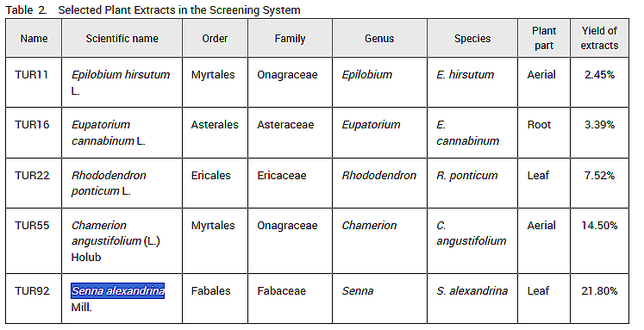
Task: Click the highlighted Senna alexandrina text
Action: [x=118, y=291]
